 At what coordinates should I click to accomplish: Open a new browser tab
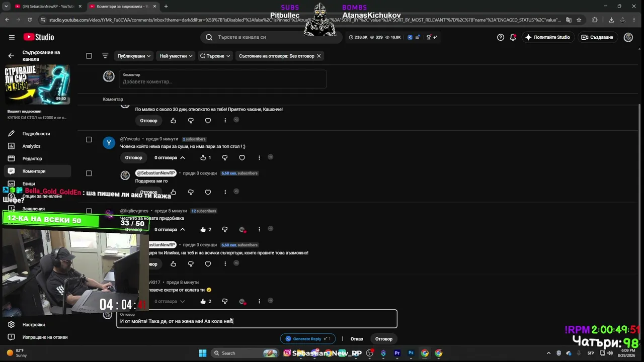166,6
